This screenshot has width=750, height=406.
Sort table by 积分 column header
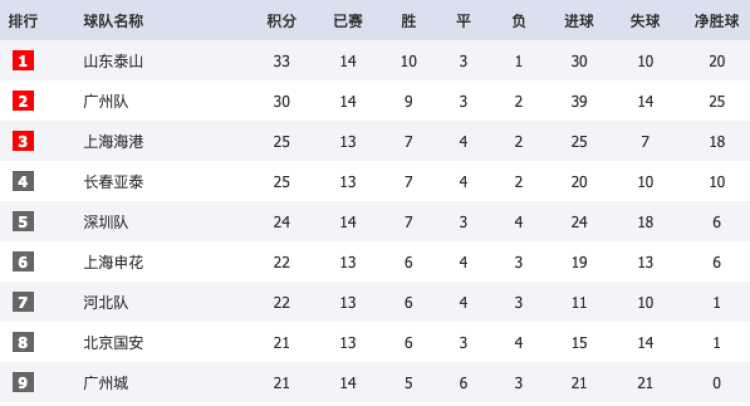click(281, 21)
